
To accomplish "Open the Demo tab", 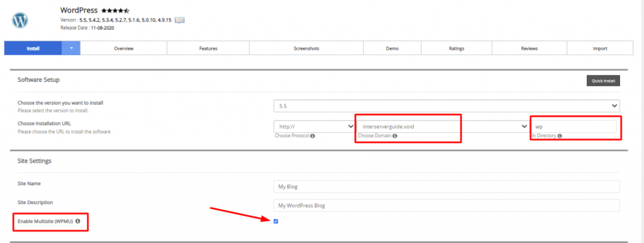I will point(392,48).
